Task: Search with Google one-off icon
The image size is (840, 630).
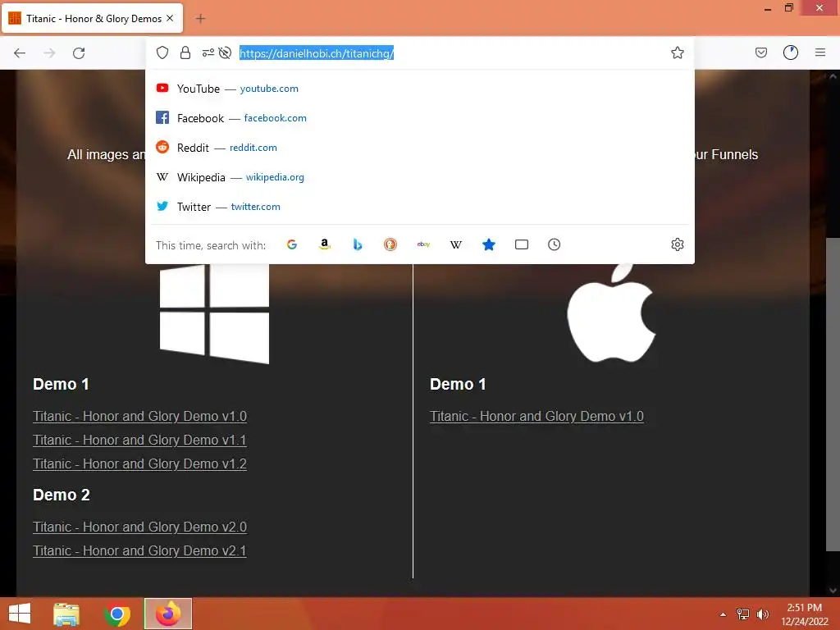Action: click(292, 244)
